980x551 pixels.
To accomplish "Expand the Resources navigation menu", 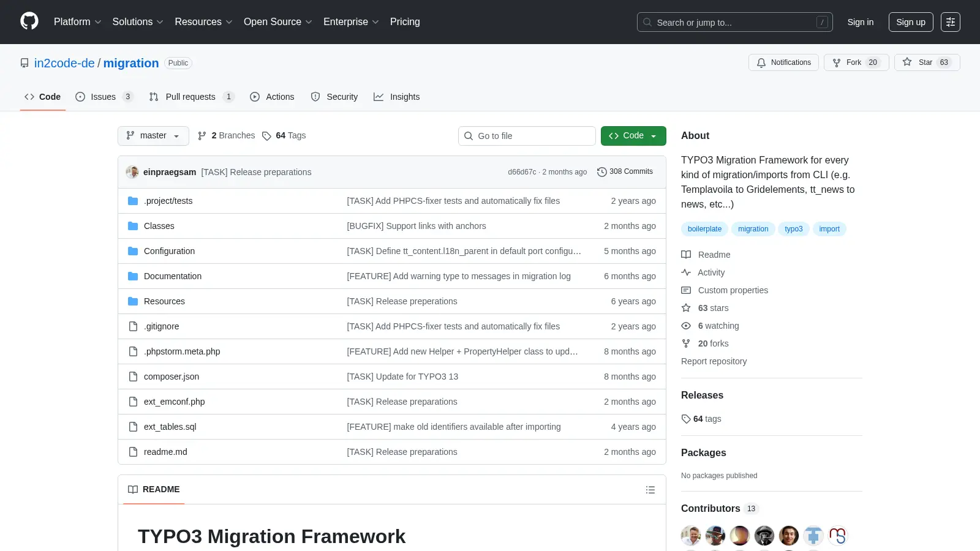I will coord(203,22).
